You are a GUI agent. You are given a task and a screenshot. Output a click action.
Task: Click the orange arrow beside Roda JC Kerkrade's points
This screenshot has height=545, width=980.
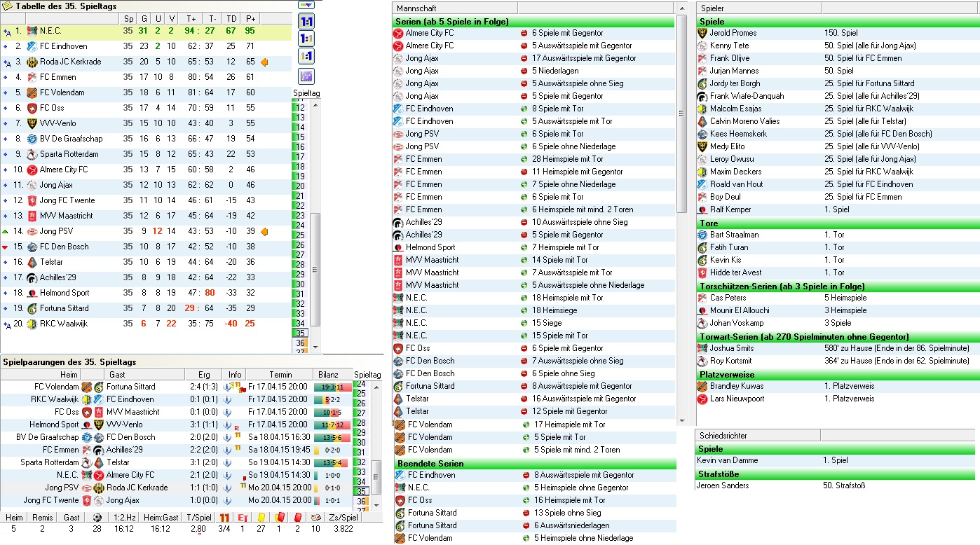(264, 62)
